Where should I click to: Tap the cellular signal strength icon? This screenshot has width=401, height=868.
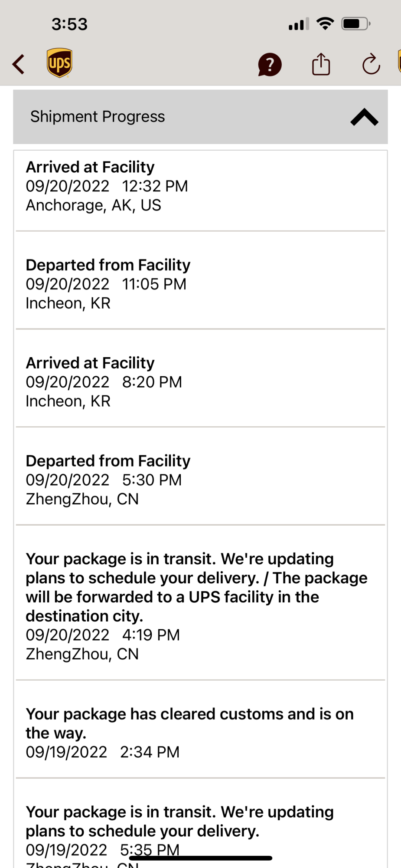(299, 24)
